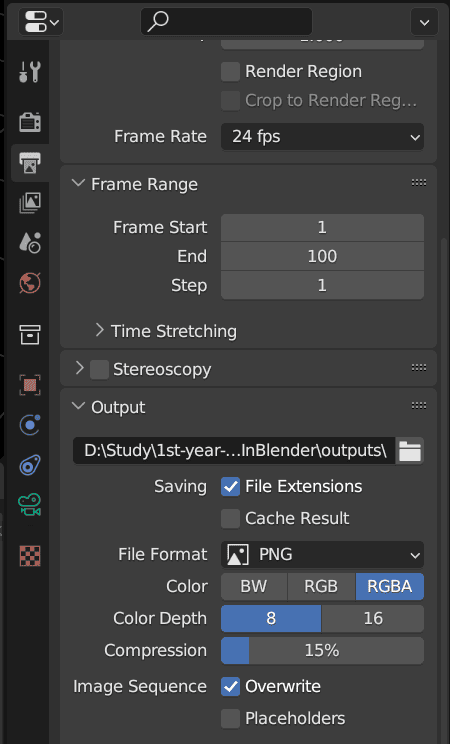Screen dimensions: 450x744
Task: Open the Texture properties tab
Action: pos(30,556)
